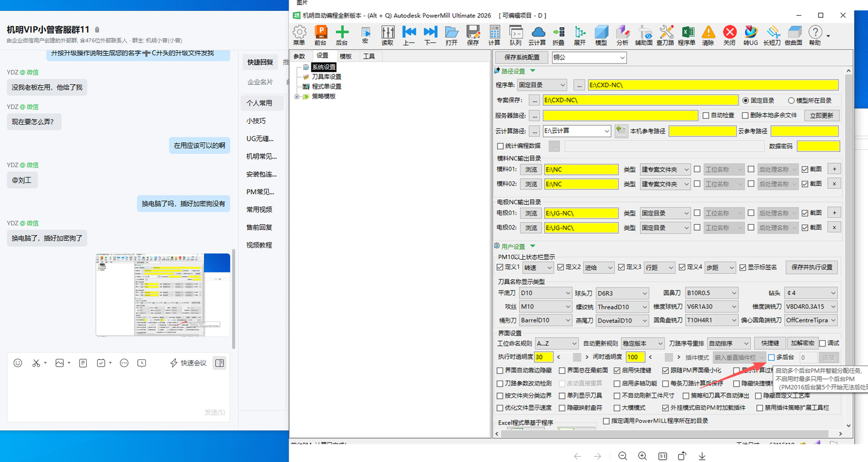Click the 快速会议 quick meeting button
Image resolution: width=868 pixels, height=462 pixels.
click(x=188, y=363)
